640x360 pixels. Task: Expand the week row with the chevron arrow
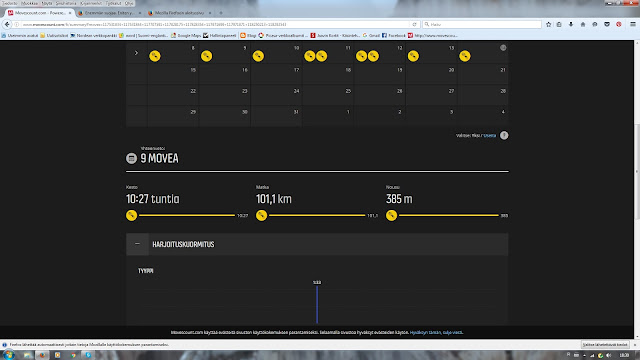136,53
